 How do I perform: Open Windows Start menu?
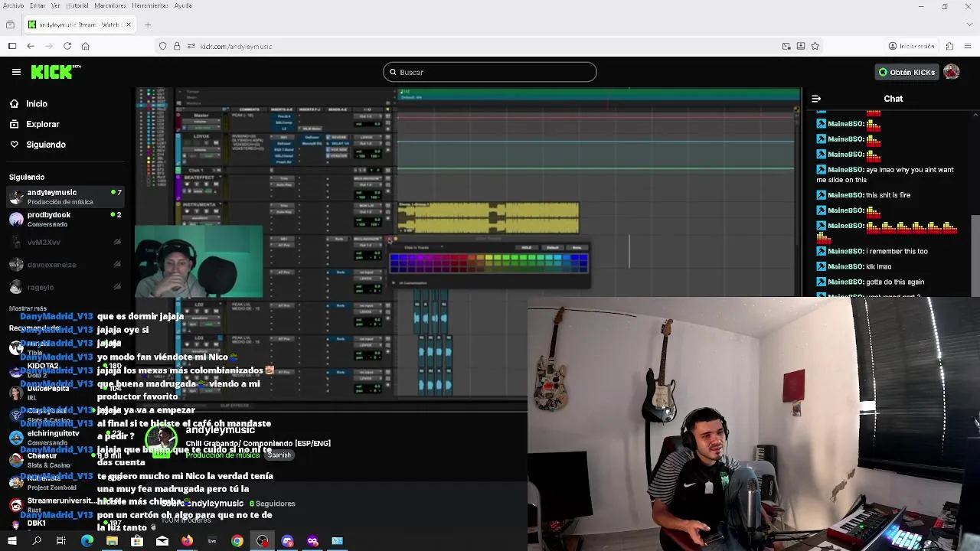click(x=11, y=541)
